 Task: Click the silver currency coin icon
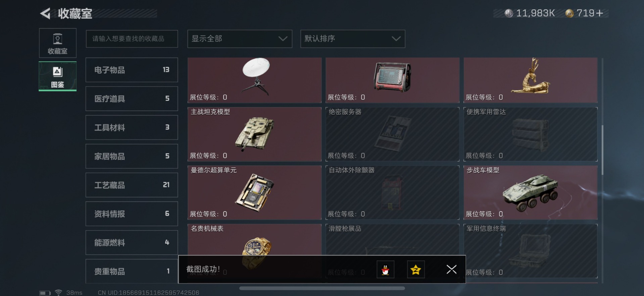(x=509, y=13)
